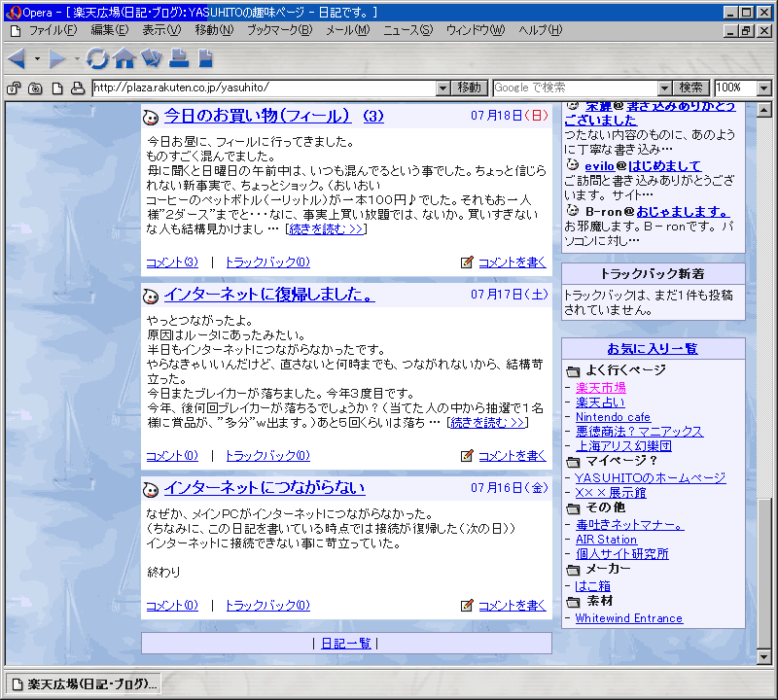Open the 編集(E) menu
778x700 pixels.
click(109, 31)
